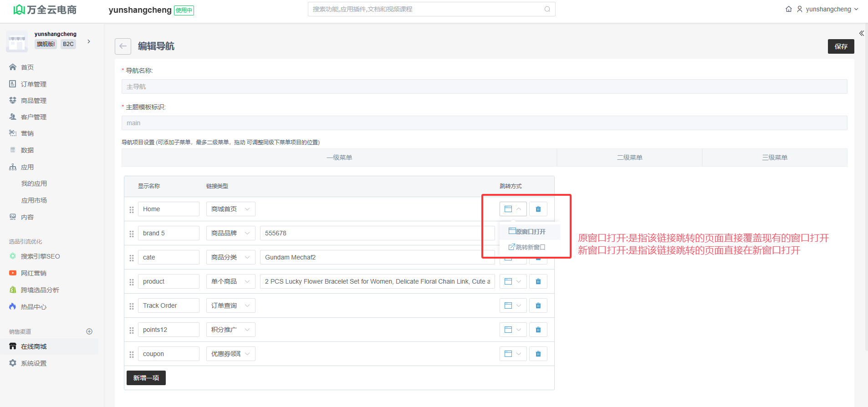The height and width of the screenshot is (407, 868).
Task: Grab the drag handle for Track Order row
Action: [x=132, y=306]
